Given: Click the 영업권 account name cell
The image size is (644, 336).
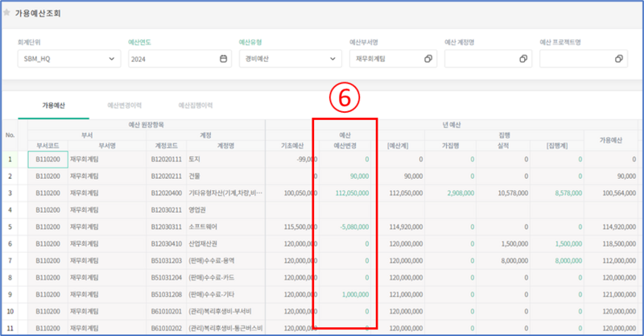Looking at the screenshot, I should click(225, 209).
